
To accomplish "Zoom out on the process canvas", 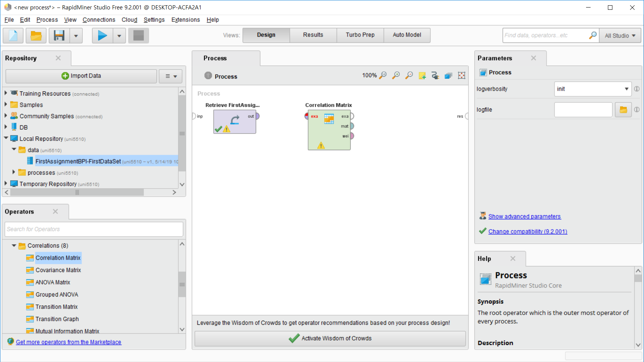I will click(409, 75).
